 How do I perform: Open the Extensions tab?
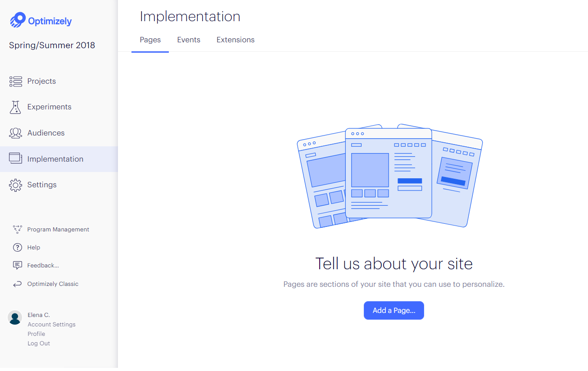click(x=235, y=40)
